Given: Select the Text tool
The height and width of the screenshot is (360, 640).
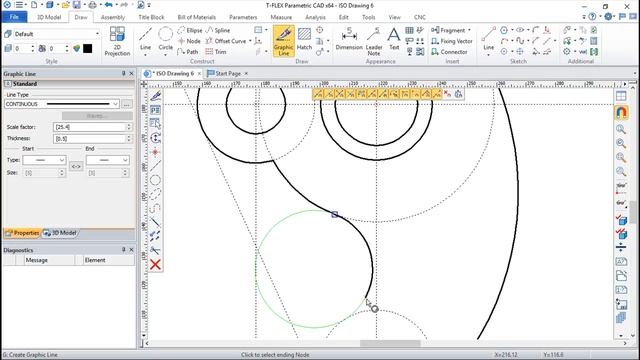Looking at the screenshot, I should point(394,39).
